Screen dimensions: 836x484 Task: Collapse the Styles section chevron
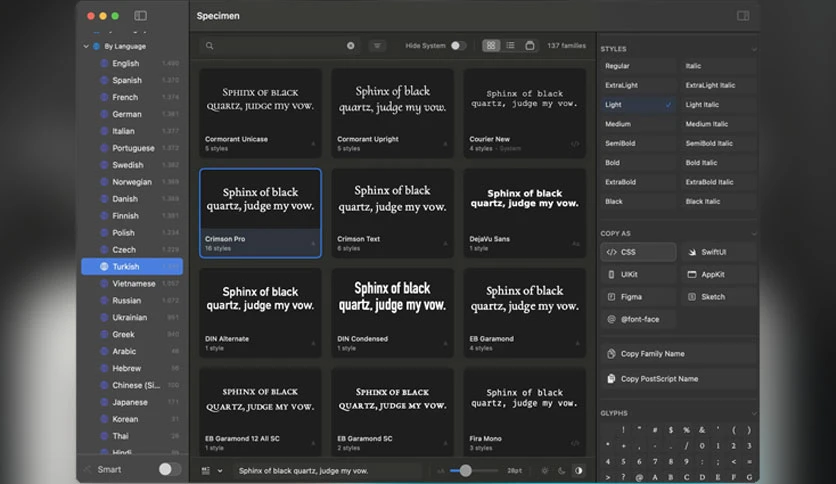[753, 49]
